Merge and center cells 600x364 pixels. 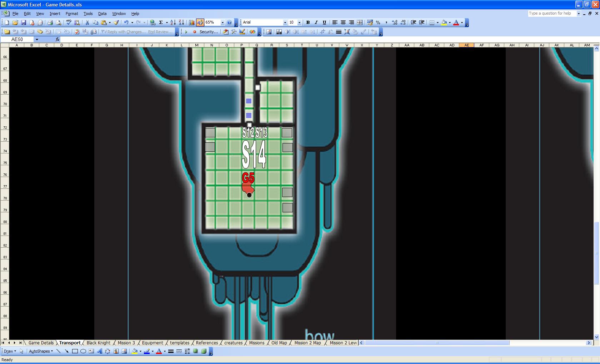[360, 22]
